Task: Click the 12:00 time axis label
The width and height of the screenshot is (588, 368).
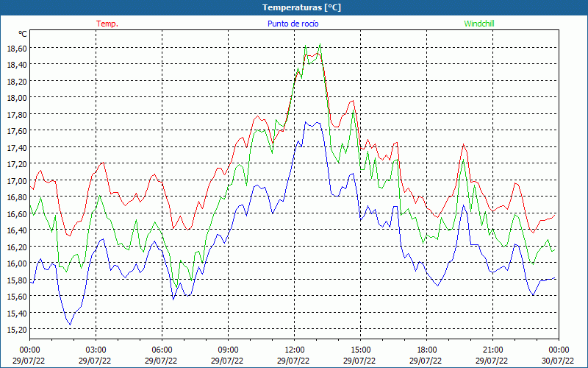Action: (x=295, y=350)
